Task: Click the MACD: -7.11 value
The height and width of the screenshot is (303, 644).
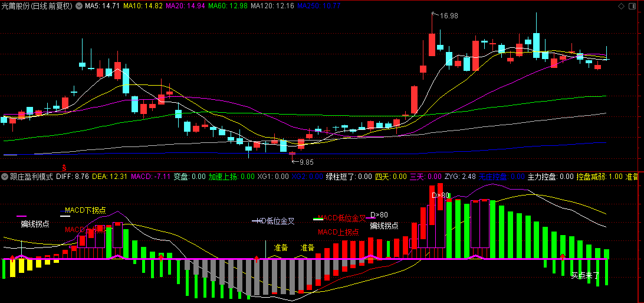Action: point(151,177)
